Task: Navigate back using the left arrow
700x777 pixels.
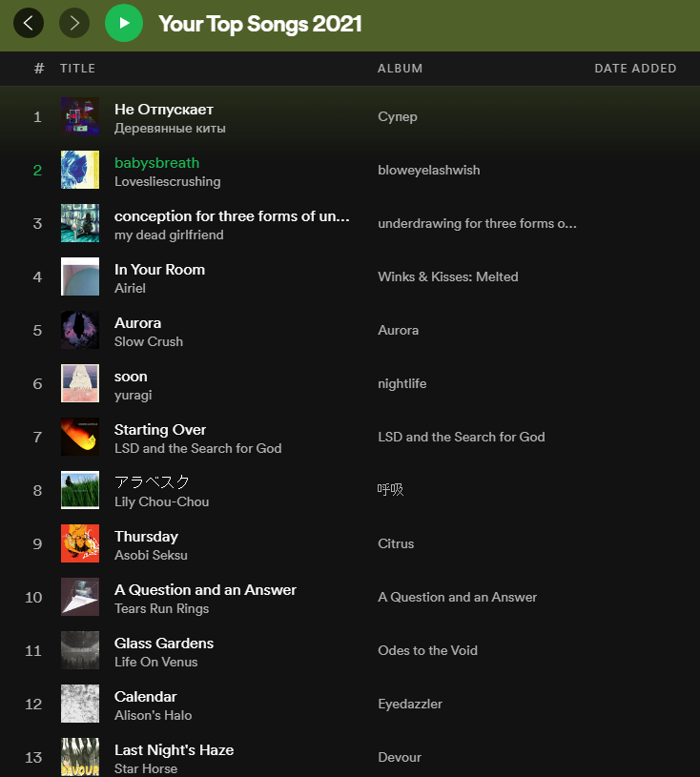Action: (28, 23)
